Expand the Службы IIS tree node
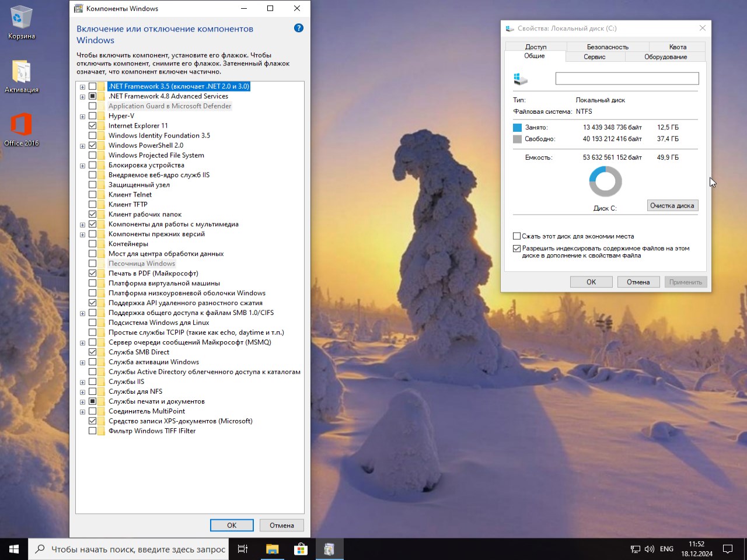The width and height of the screenshot is (747, 560). click(82, 382)
